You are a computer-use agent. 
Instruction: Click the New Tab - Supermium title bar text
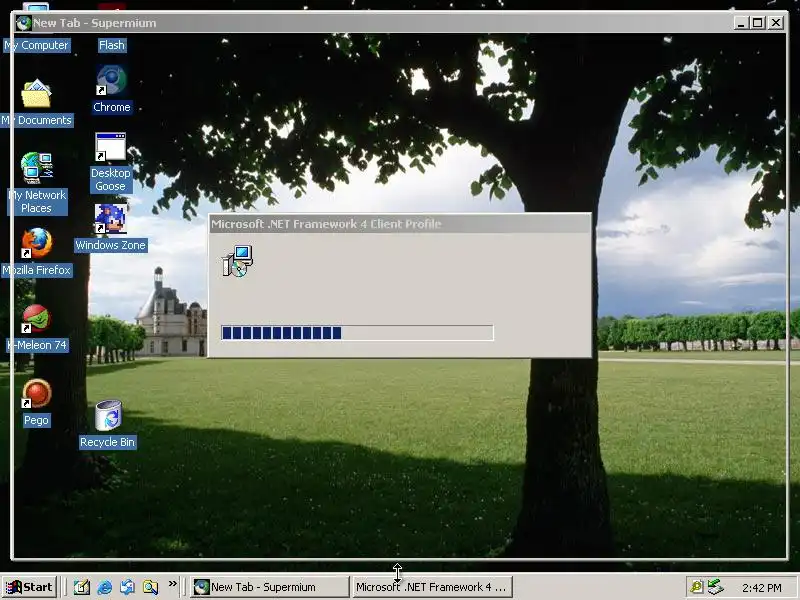click(x=95, y=23)
